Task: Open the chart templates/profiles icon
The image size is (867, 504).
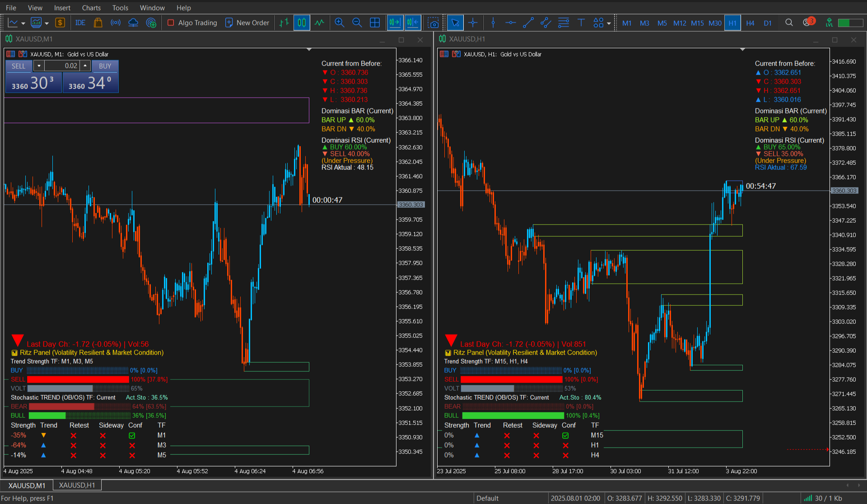Action: [36, 23]
